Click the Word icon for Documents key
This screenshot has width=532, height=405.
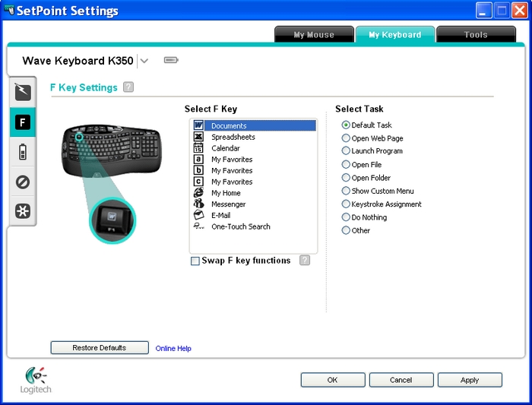(198, 125)
